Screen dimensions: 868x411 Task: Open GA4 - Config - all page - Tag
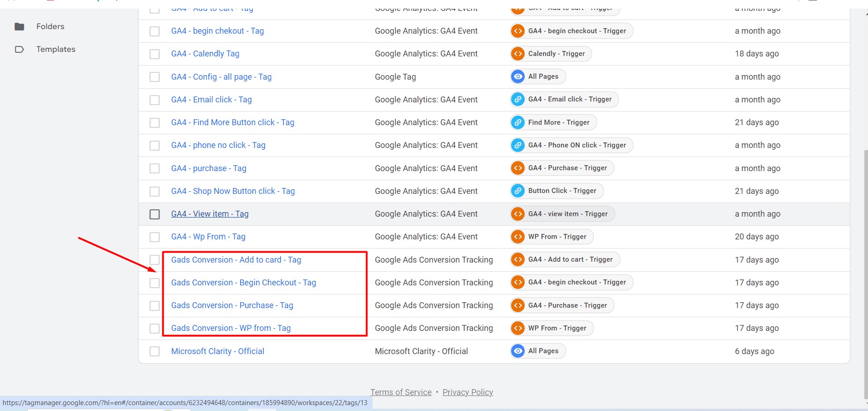[x=221, y=77]
